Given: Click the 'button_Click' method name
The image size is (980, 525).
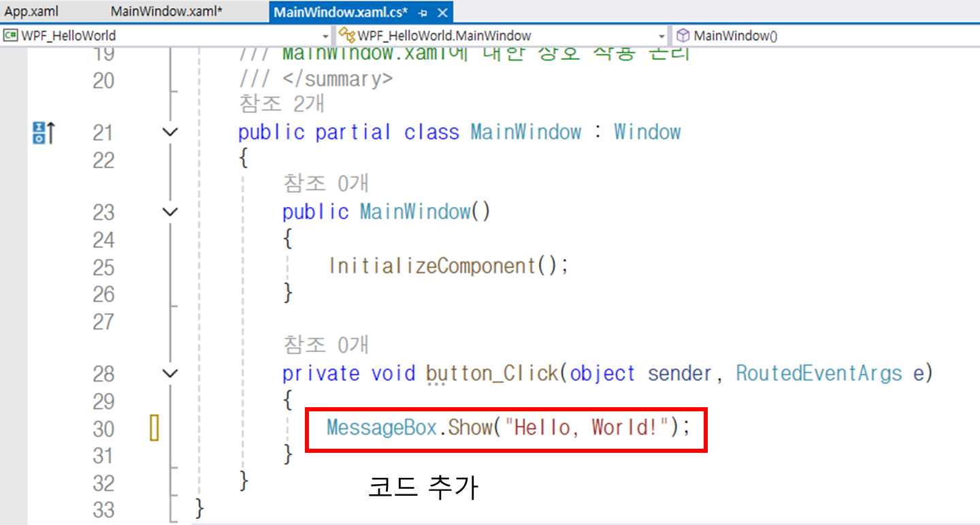Looking at the screenshot, I should pyautogui.click(x=491, y=373).
